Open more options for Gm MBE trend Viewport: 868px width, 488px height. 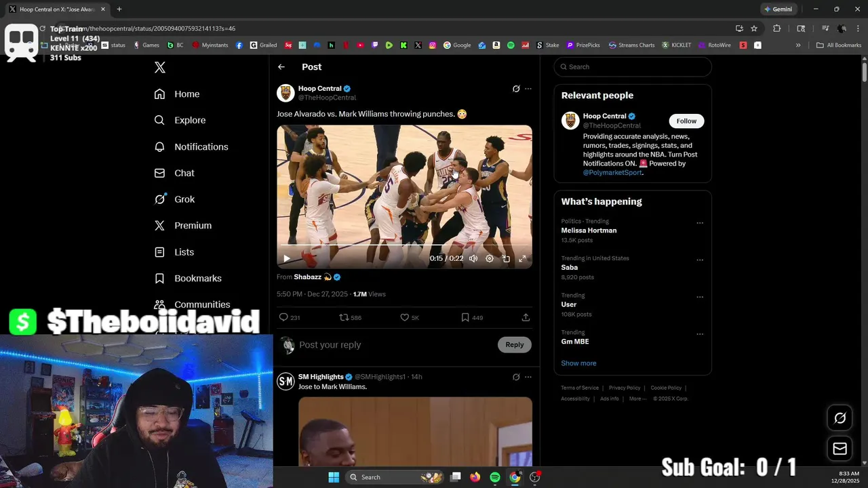tap(700, 335)
